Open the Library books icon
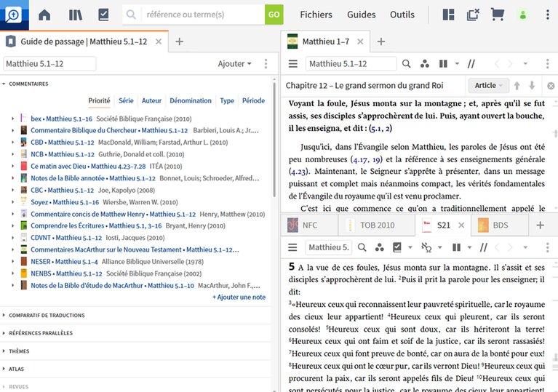Screen dimensions: 558x392 coord(76,15)
